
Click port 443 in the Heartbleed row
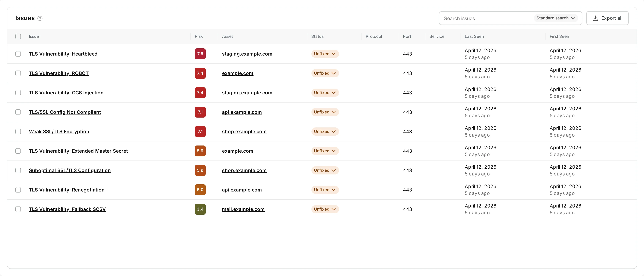407,54
